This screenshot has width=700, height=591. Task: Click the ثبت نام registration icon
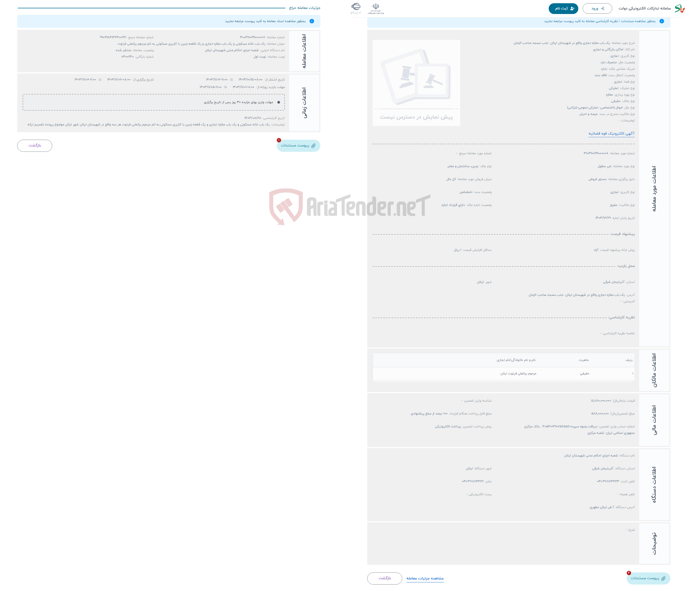coord(563,8)
